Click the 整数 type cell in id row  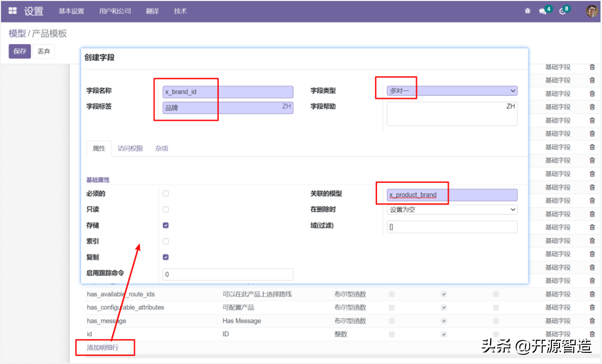(341, 334)
